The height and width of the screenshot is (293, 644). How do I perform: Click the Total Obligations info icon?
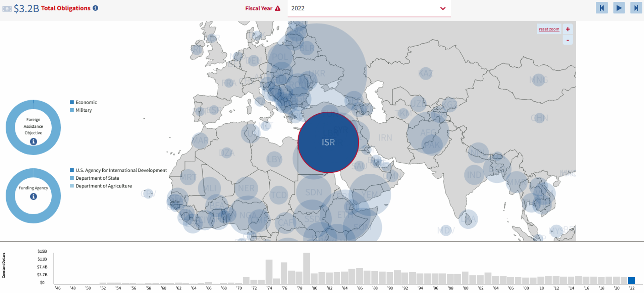coord(96,8)
